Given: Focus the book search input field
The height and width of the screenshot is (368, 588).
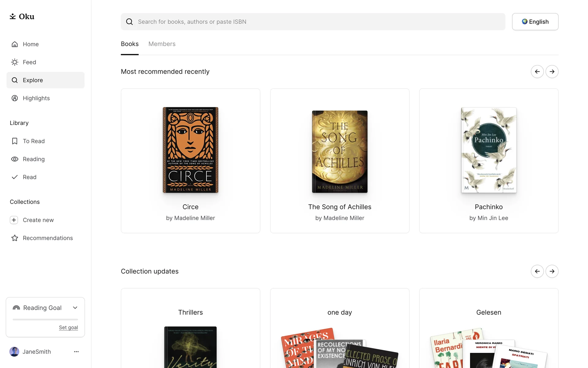Looking at the screenshot, I should click(x=313, y=22).
